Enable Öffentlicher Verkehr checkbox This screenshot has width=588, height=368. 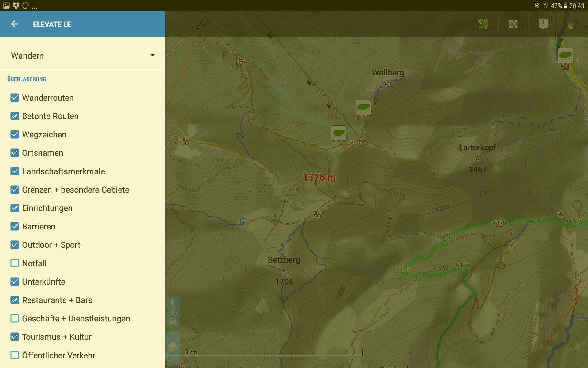(x=15, y=355)
